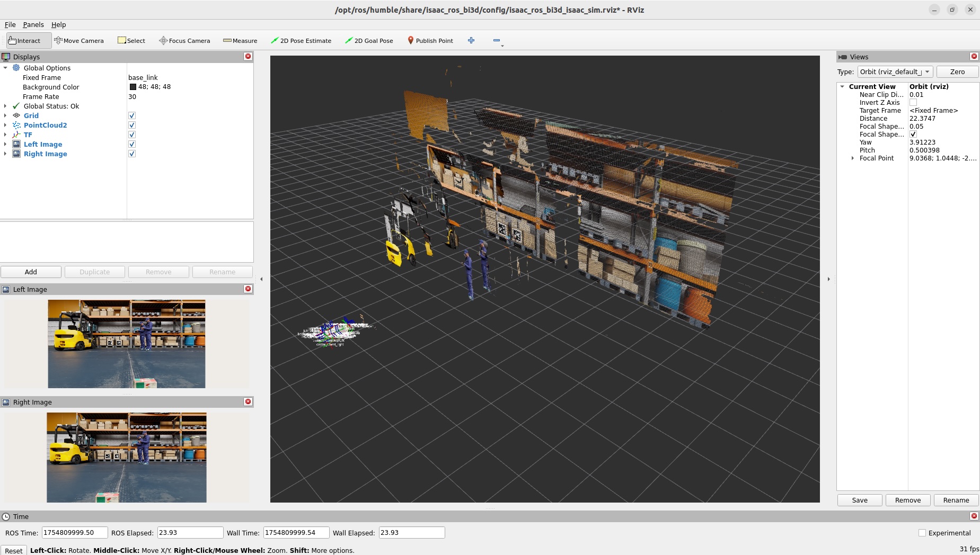Close the Time panel
The image size is (980, 555).
point(974,516)
